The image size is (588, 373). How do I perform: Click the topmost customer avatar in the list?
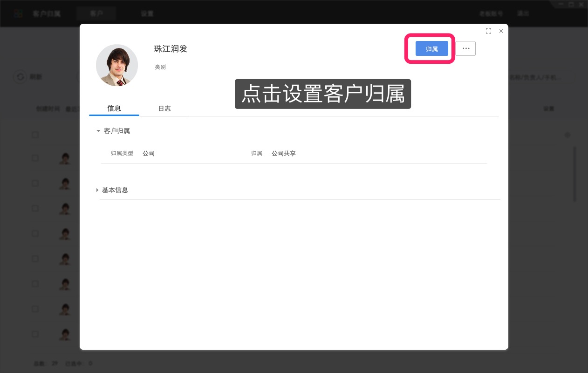(x=65, y=158)
